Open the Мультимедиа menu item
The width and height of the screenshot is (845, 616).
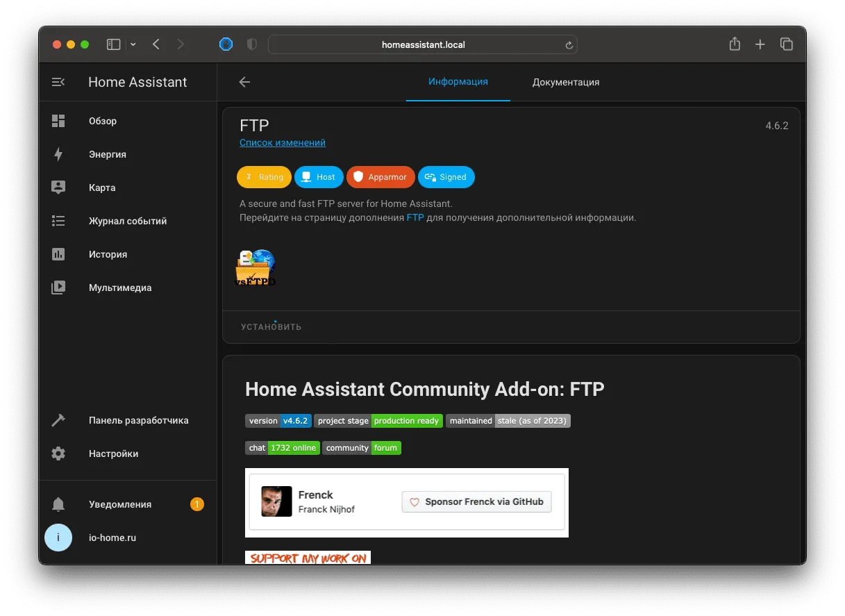click(128, 288)
